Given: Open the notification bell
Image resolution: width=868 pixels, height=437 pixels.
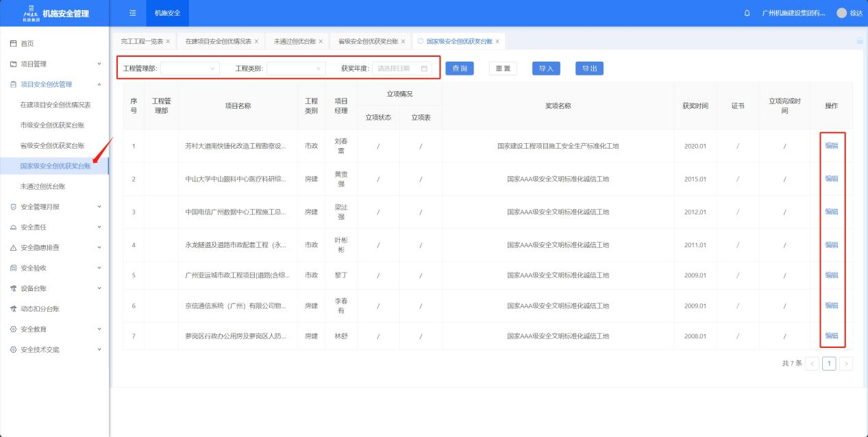Looking at the screenshot, I should (747, 13).
